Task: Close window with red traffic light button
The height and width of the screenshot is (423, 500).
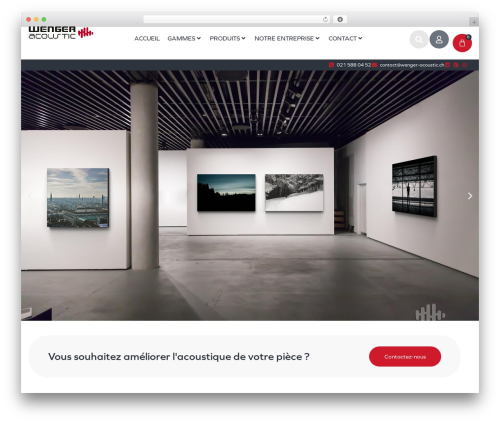Action: 29,20
